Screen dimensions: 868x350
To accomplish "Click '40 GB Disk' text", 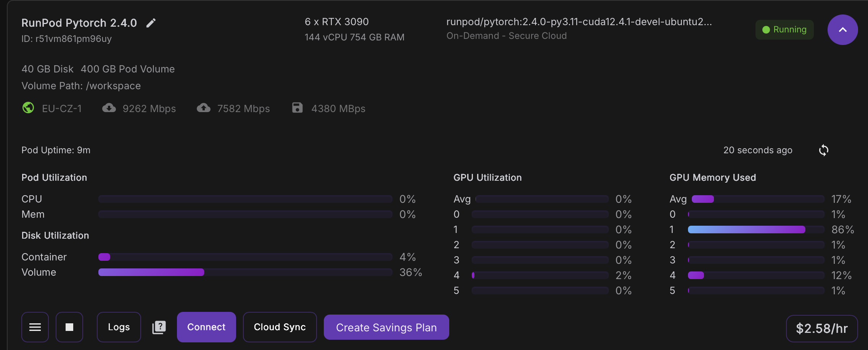I will point(47,69).
